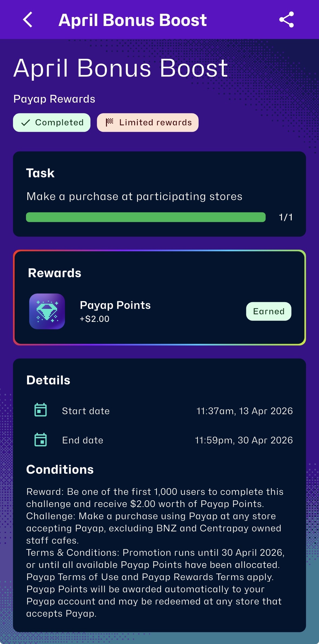This screenshot has width=319, height=644.
Task: Tap the Details section heading
Action: pos(48,380)
